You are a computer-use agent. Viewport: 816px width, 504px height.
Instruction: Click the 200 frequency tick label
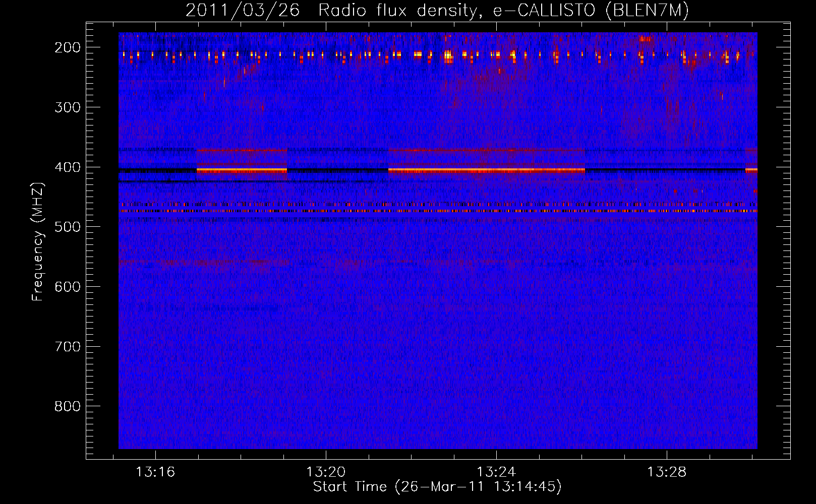pos(68,47)
